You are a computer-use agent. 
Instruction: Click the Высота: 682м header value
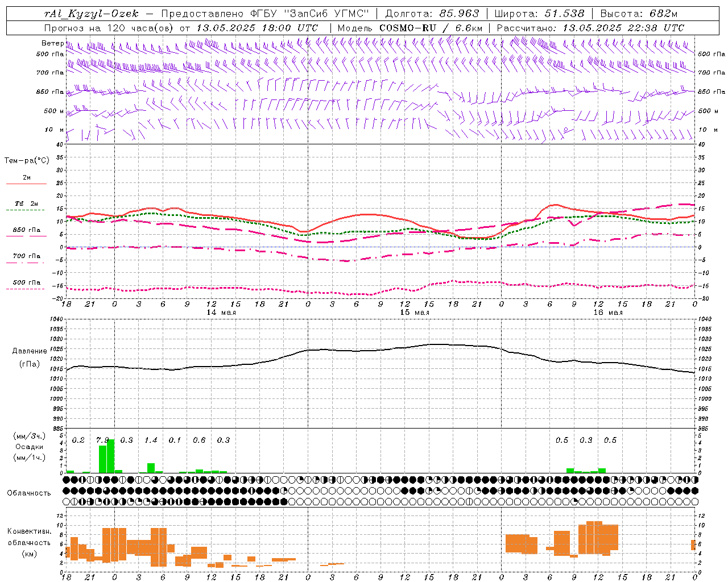coord(639,14)
